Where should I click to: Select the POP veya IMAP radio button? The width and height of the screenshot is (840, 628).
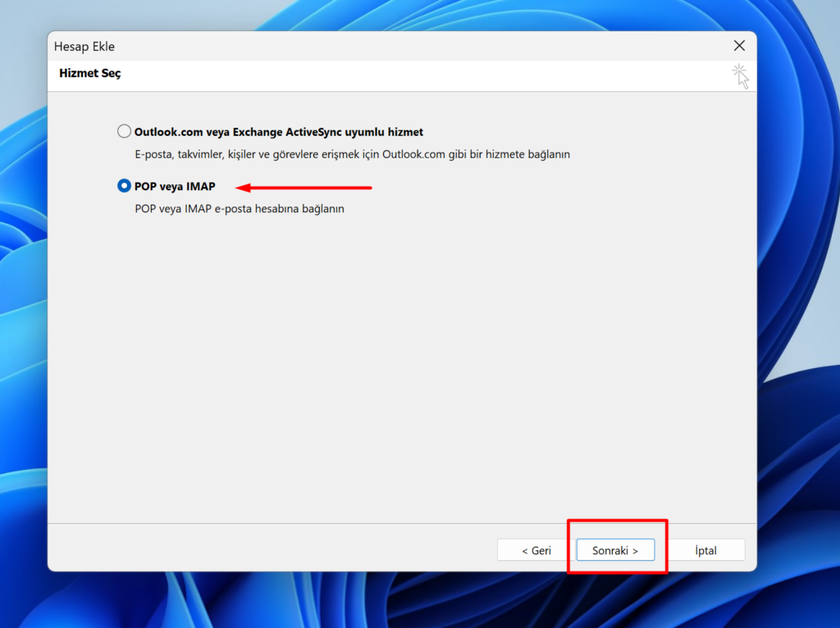click(x=125, y=186)
